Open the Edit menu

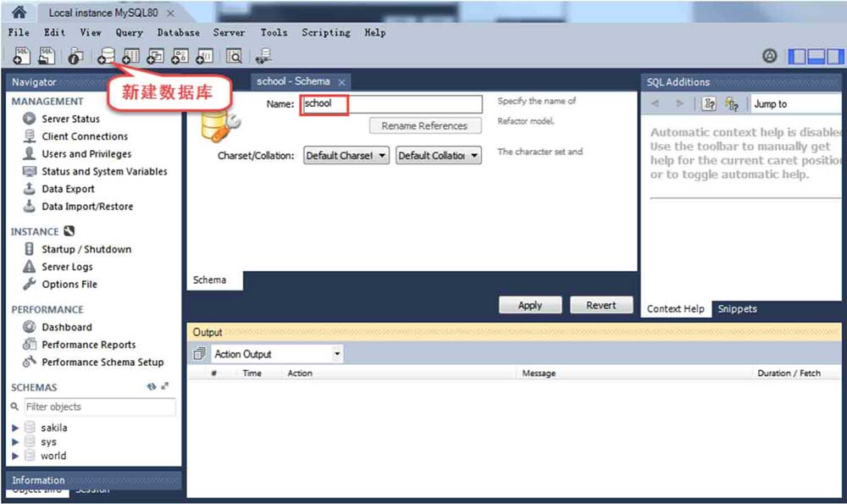[54, 32]
